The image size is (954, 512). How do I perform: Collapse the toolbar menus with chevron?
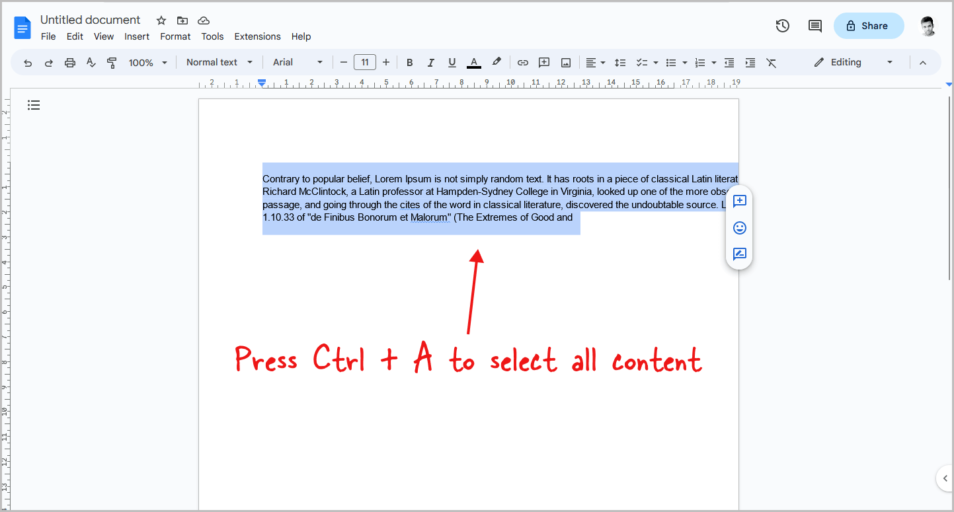923,63
